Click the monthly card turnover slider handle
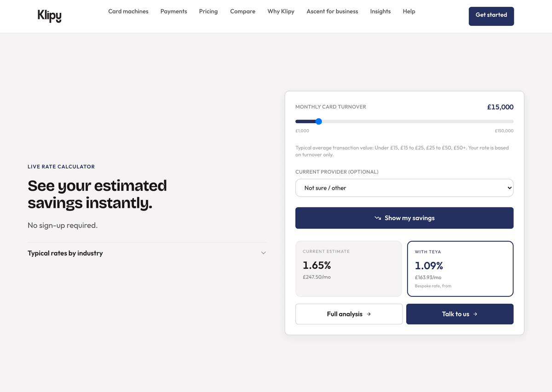 [x=319, y=122]
